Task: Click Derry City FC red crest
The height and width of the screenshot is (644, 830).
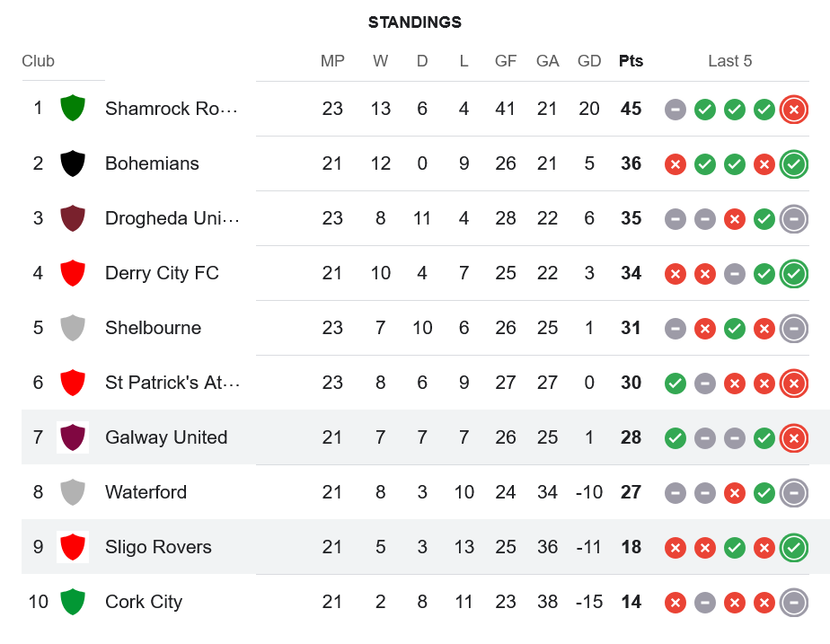Action: (x=73, y=273)
